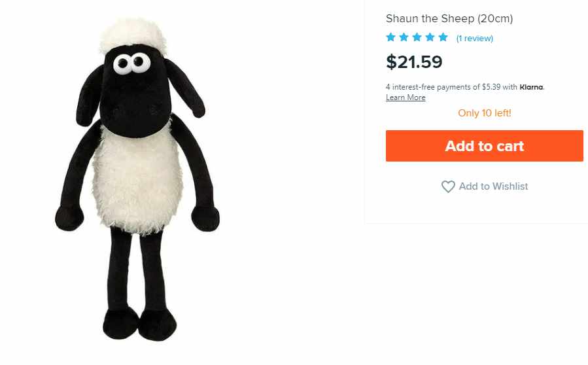The width and height of the screenshot is (588, 365).
Task: Click the Add to Wishlist text
Action: click(x=493, y=186)
